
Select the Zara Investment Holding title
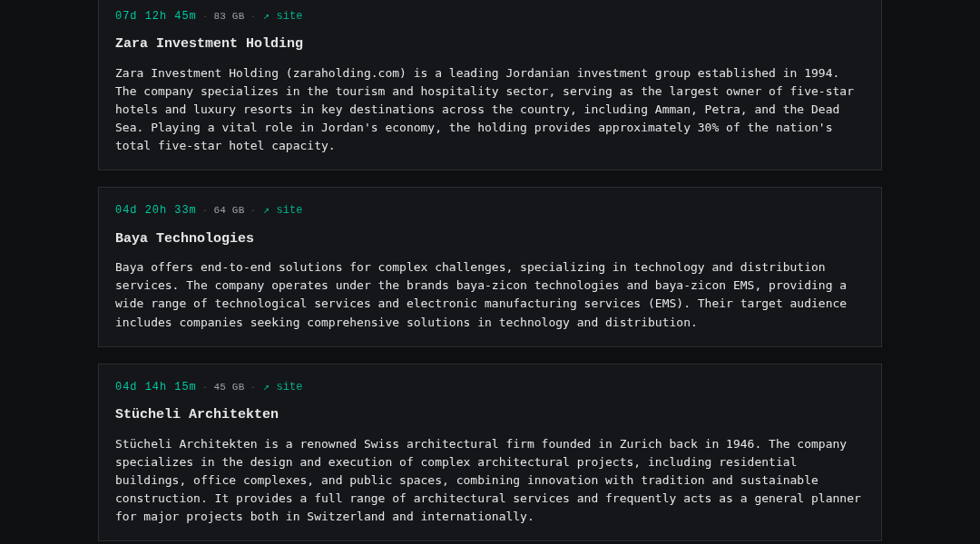pyautogui.click(x=209, y=44)
